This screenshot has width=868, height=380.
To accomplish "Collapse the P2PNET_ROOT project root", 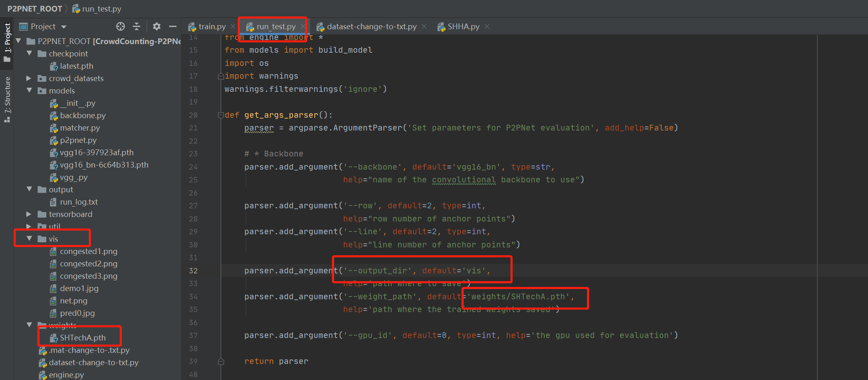I will pyautogui.click(x=18, y=41).
